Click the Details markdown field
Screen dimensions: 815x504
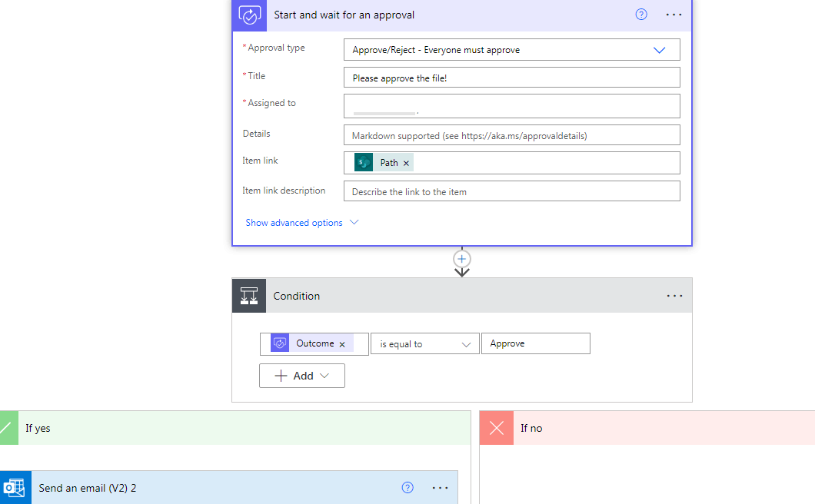(511, 136)
